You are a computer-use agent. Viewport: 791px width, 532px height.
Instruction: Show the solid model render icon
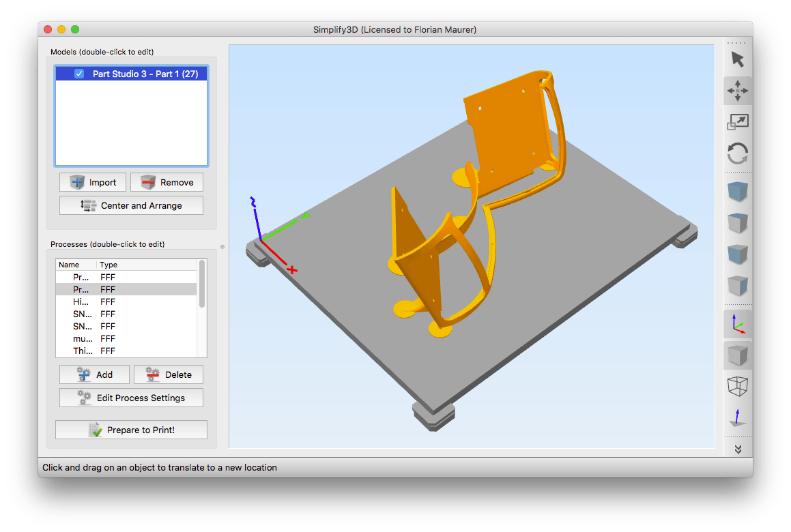coord(738,355)
